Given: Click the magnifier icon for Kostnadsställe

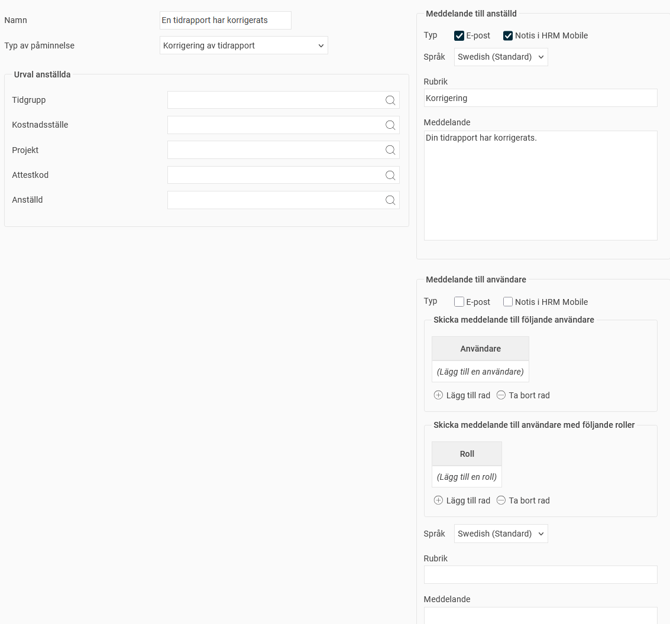Looking at the screenshot, I should point(390,125).
